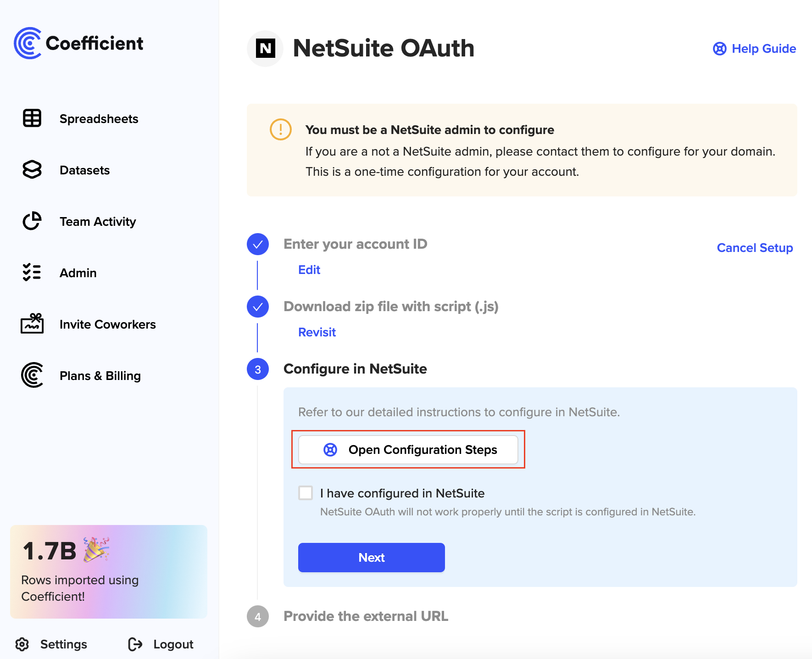Click the completed step one checkmark
The width and height of the screenshot is (812, 659).
click(258, 244)
